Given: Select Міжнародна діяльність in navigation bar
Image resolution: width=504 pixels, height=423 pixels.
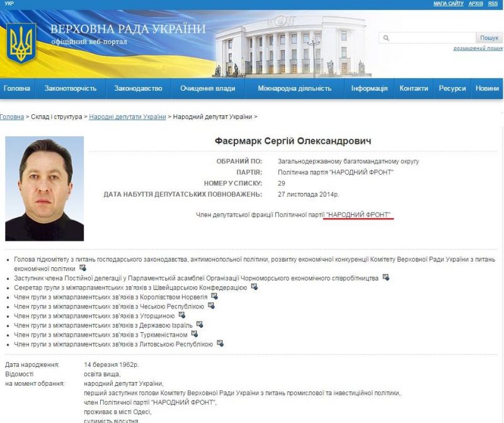Looking at the screenshot, I should coord(294,89).
